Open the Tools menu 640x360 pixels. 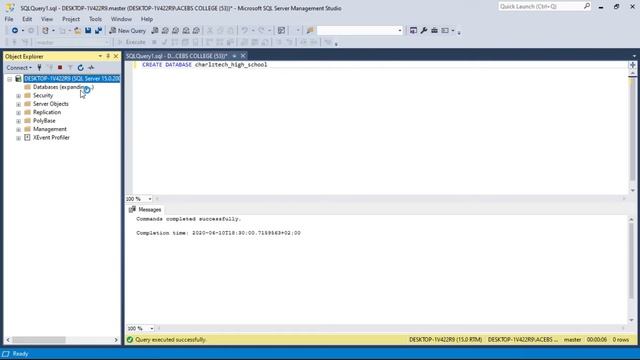[95, 19]
